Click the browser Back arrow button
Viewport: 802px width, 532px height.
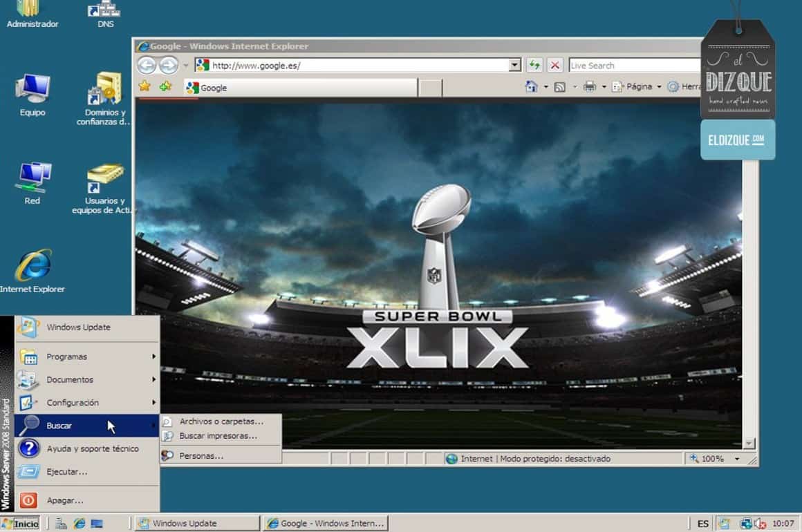147,66
